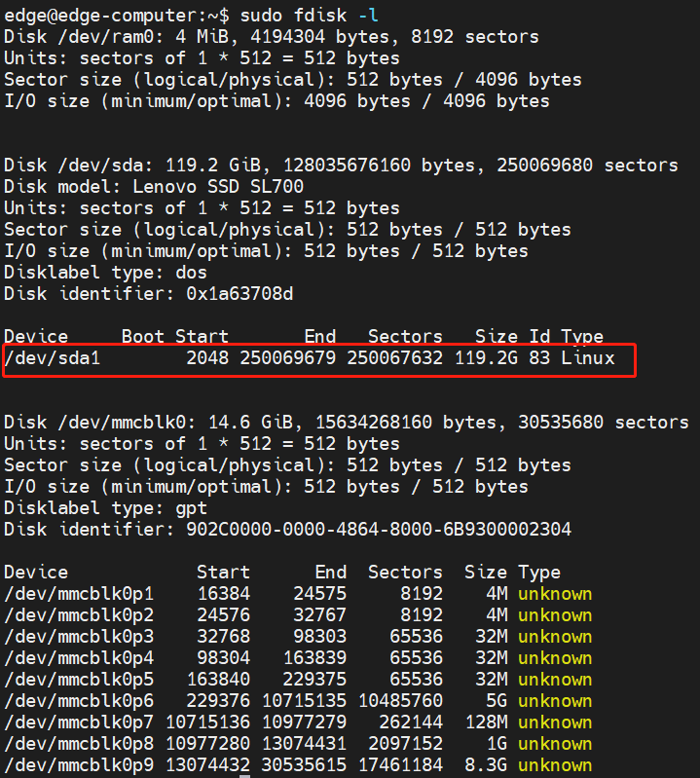Viewport: 700px width, 778px height.
Task: Click the Disklabel type dos line
Action: pyautogui.click(x=105, y=272)
